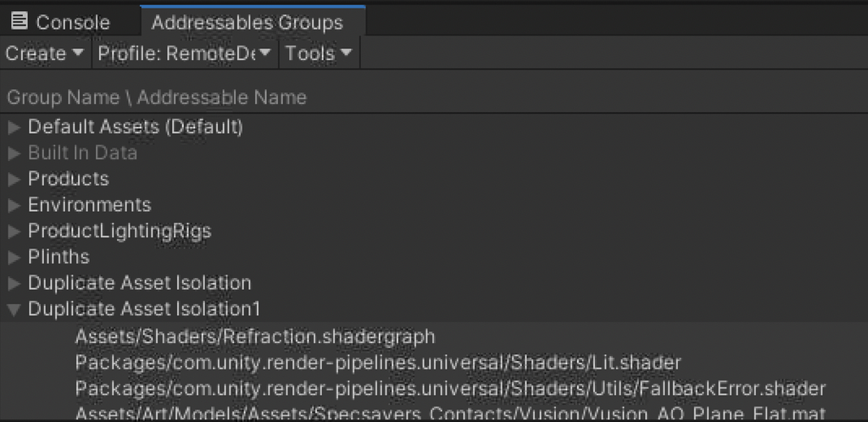Expand the Plinths group arrow
Viewport: 868px width, 422px height.
(14, 257)
